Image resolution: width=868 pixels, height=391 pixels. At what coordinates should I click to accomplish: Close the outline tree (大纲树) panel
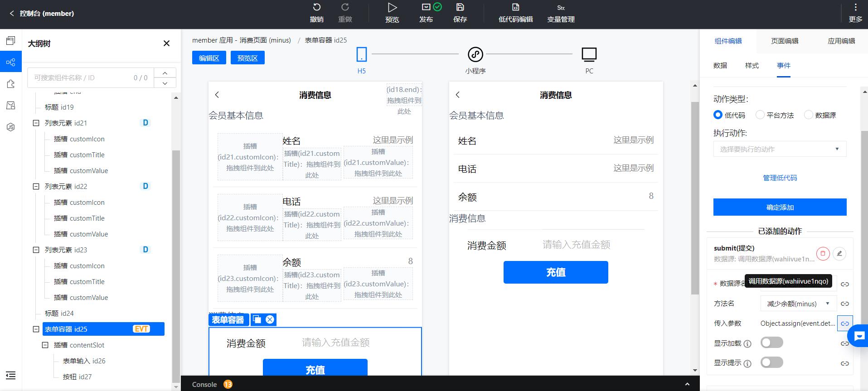coord(166,43)
